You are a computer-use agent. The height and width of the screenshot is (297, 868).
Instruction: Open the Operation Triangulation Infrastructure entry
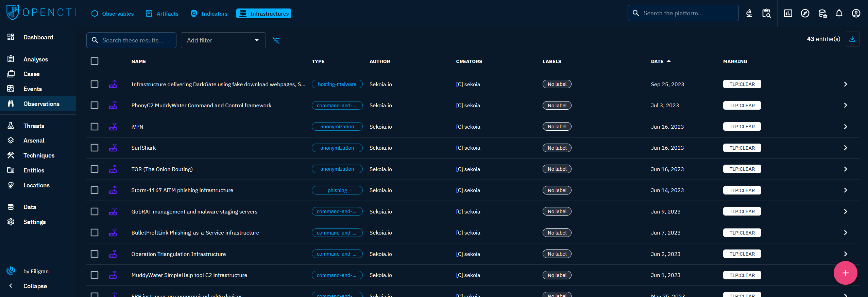tap(178, 254)
